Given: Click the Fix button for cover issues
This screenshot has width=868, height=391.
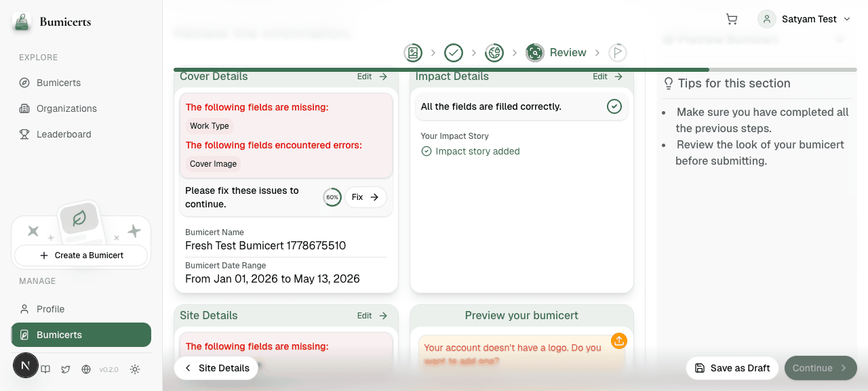Looking at the screenshot, I should pyautogui.click(x=366, y=197).
